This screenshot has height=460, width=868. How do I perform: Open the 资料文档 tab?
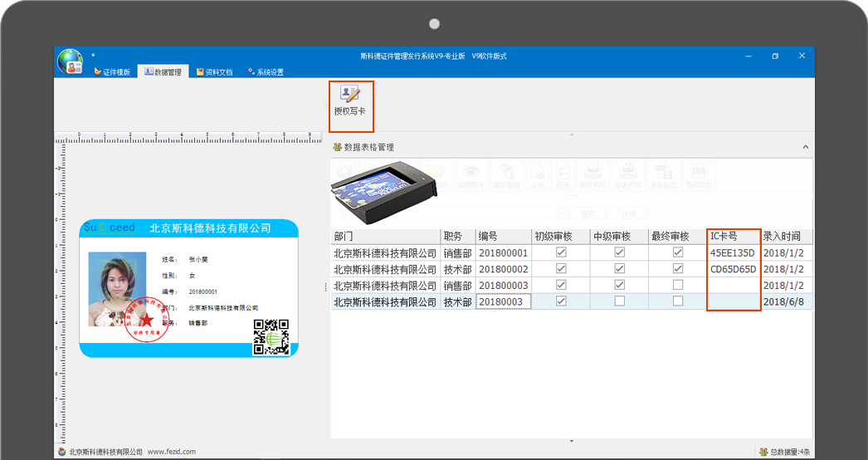214,72
